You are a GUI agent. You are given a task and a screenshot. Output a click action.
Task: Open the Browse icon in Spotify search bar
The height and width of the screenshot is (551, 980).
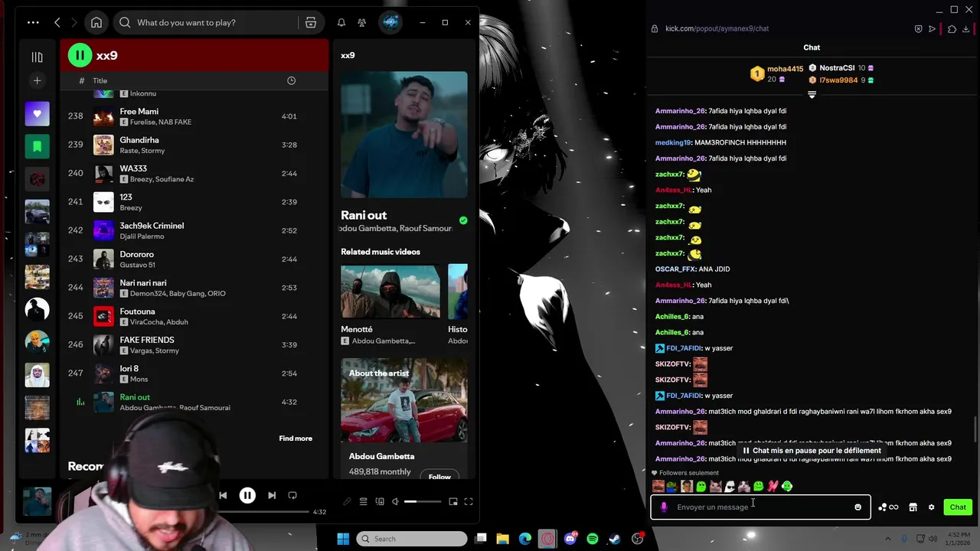point(311,22)
